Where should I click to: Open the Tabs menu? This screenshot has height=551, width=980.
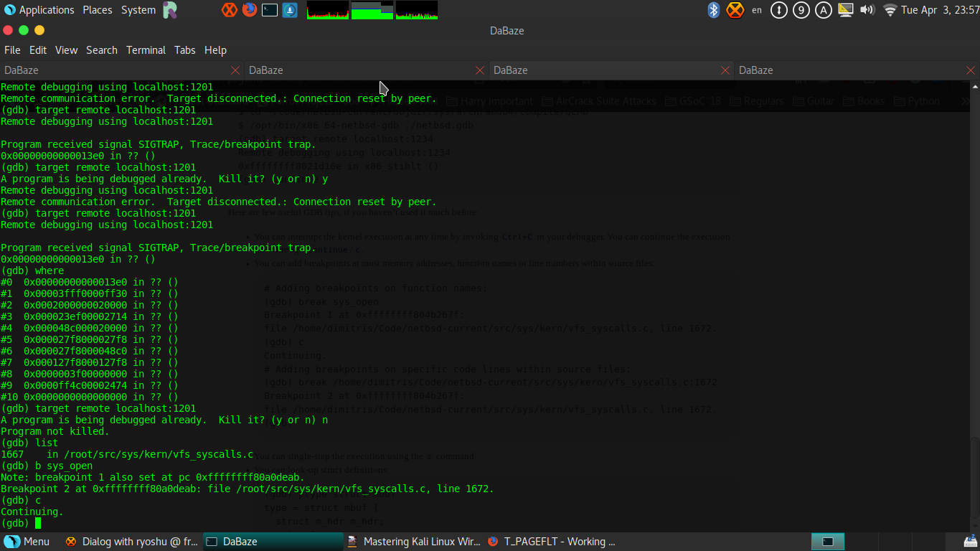(x=185, y=50)
